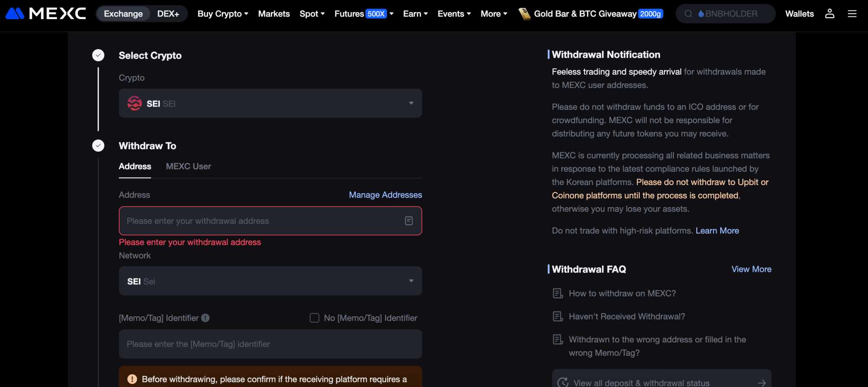Click the SEI coin logo

(134, 103)
